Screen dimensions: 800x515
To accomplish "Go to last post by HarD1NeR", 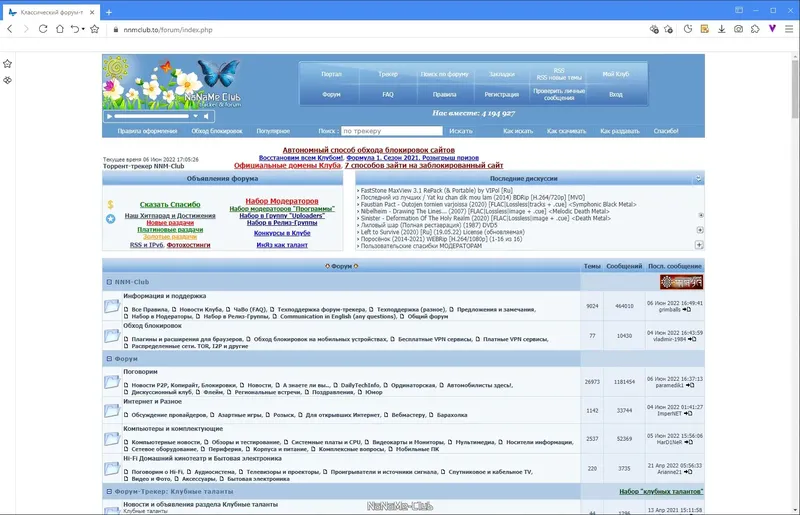I will pyautogui.click(x=688, y=442).
